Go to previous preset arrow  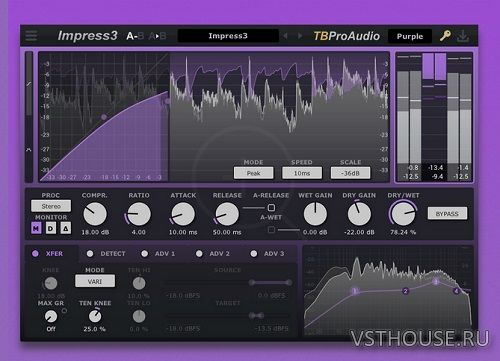(285, 36)
